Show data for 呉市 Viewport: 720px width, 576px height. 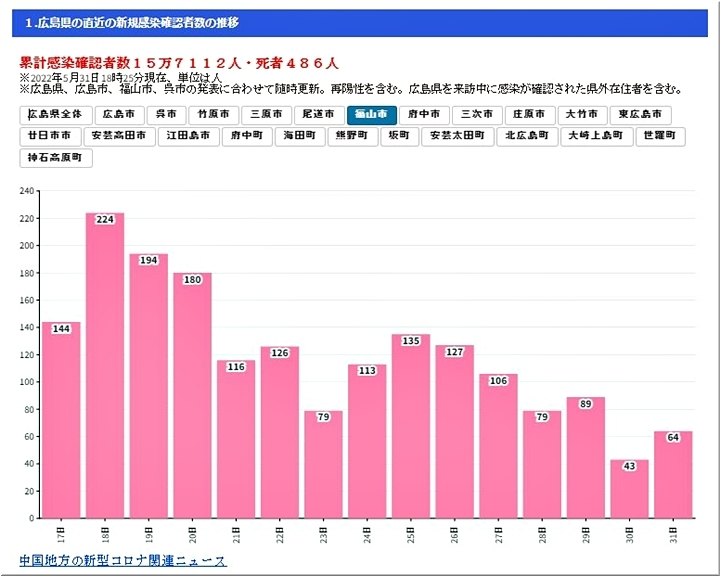pos(167,115)
